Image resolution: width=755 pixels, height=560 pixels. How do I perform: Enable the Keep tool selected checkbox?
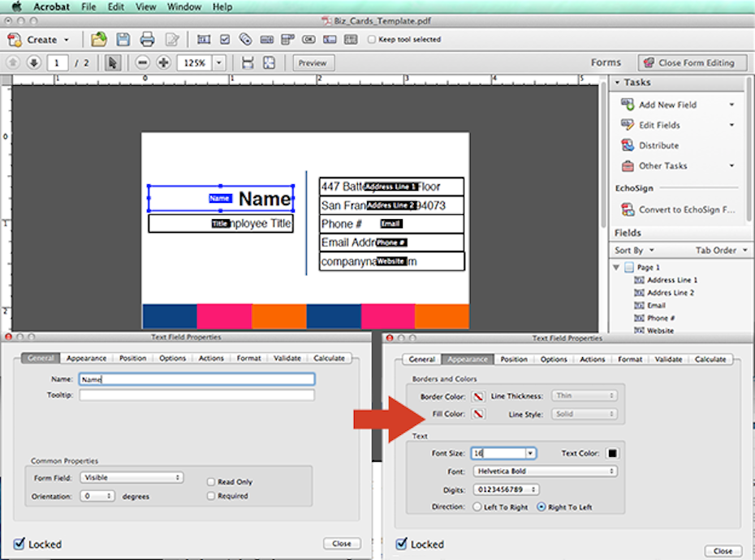click(372, 39)
